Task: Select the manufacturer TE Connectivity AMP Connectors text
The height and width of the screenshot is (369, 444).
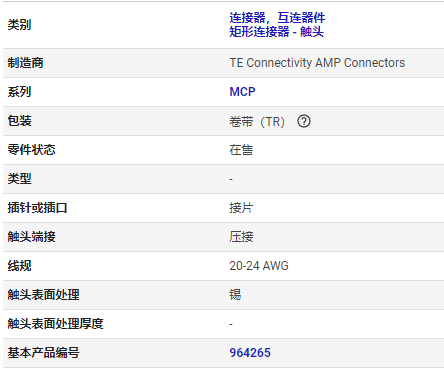Action: 317,63
